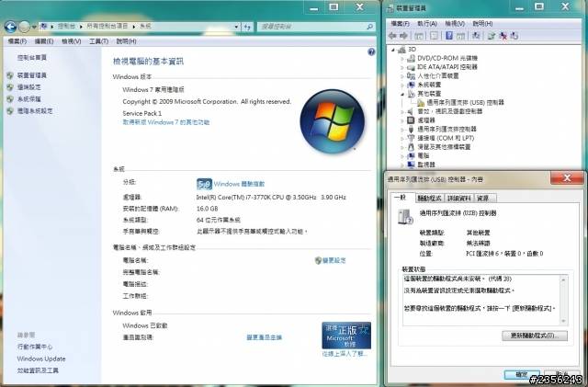The image size is (588, 387).
Task: Click 控制台 breadcrumb in address bar
Action: point(66,27)
